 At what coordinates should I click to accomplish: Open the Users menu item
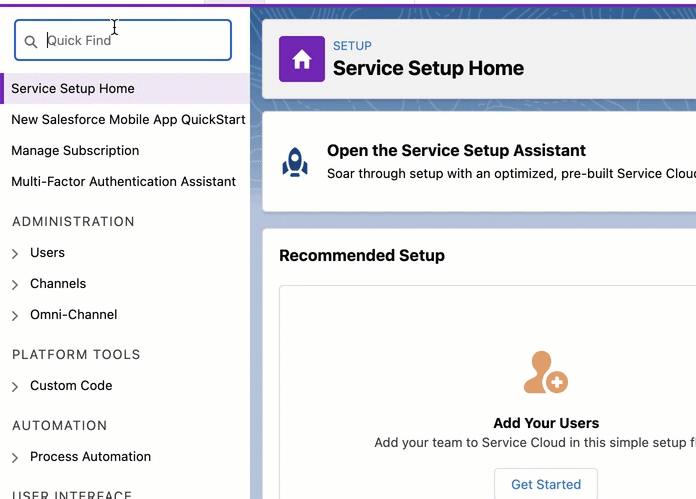(x=47, y=253)
